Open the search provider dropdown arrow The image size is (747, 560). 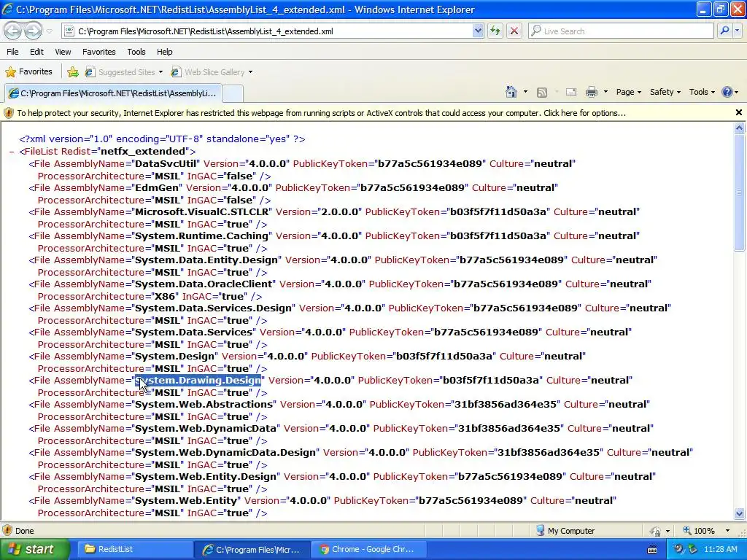pos(738,31)
